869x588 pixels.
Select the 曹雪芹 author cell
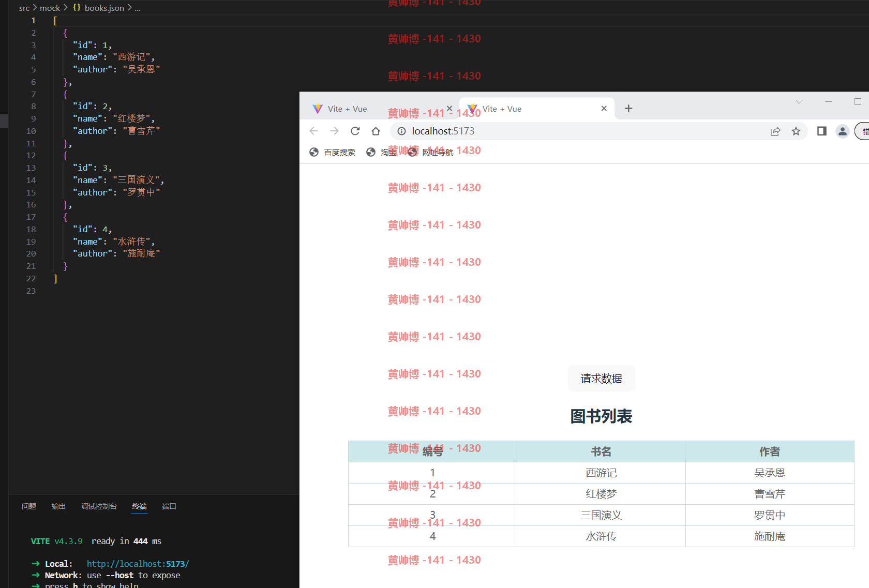pyautogui.click(x=770, y=494)
